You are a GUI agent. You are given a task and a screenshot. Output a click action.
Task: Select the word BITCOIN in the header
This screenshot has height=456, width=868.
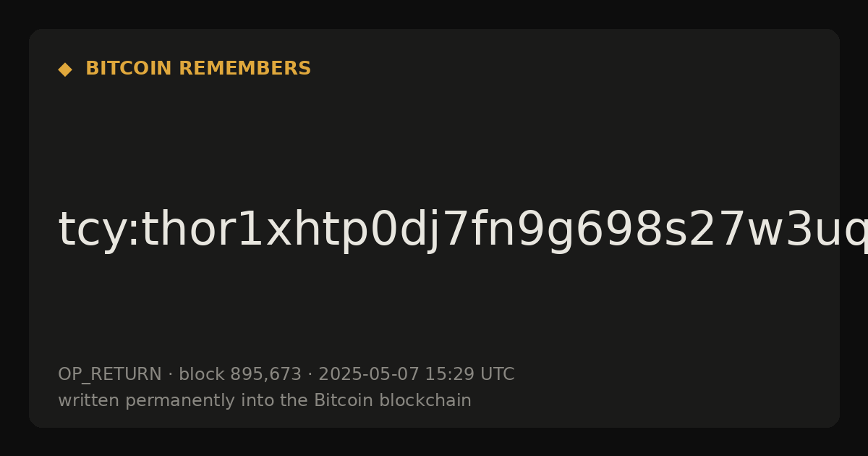click(x=129, y=69)
